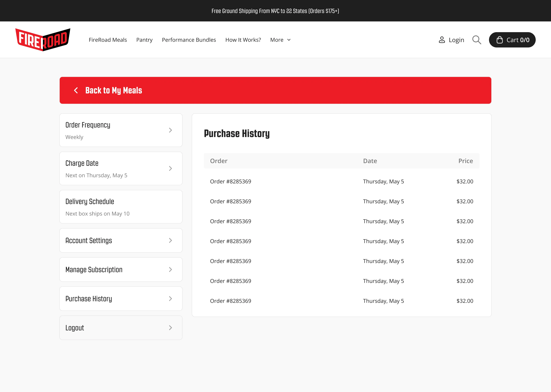This screenshot has width=551, height=392.
Task: Click the free shipping announcement banner
Action: click(275, 11)
